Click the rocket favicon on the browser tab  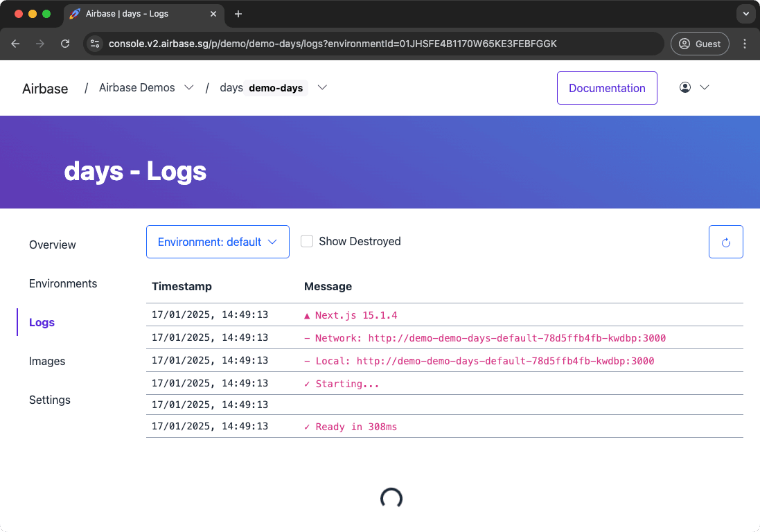(x=74, y=13)
